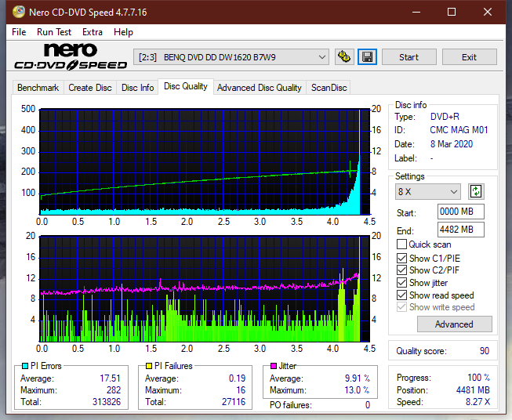The width and height of the screenshot is (512, 420).
Task: Click the PI Errors graph area
Action: pyautogui.click(x=205, y=161)
